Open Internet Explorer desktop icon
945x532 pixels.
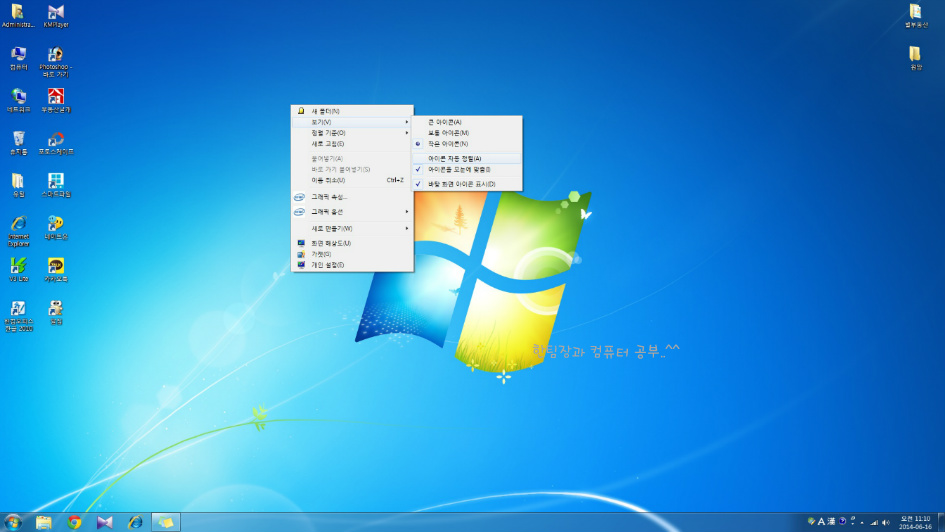click(x=18, y=225)
